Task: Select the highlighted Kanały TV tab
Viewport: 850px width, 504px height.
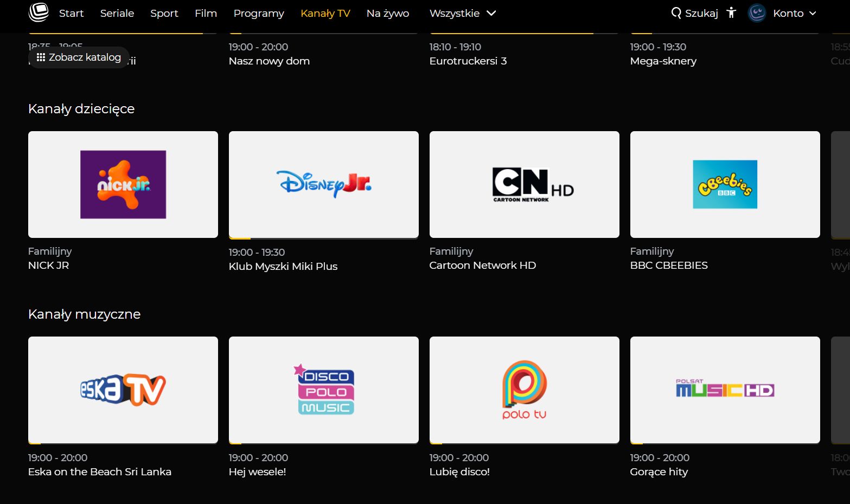Action: (x=325, y=13)
